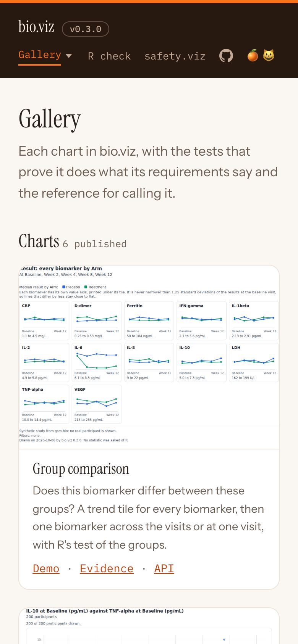This screenshot has width=298, height=644.
Task: Open the Group comparison Demo link
Action: [46, 568]
